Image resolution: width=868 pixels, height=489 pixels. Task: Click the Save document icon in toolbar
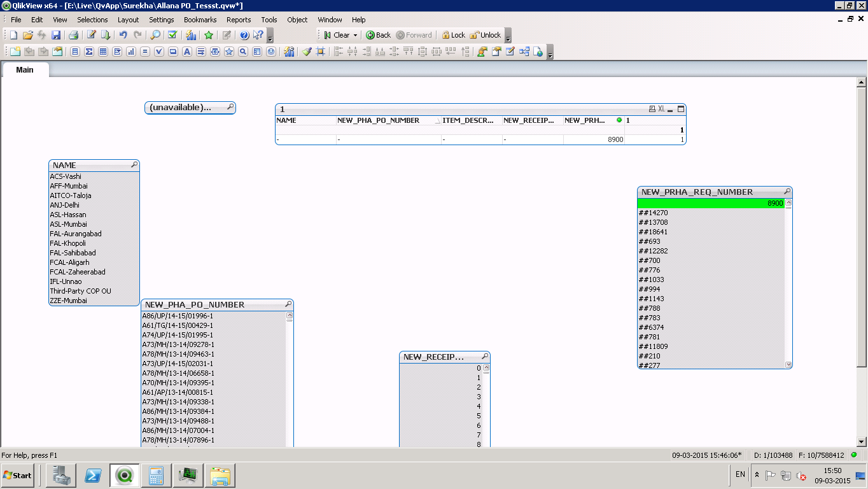tap(56, 35)
